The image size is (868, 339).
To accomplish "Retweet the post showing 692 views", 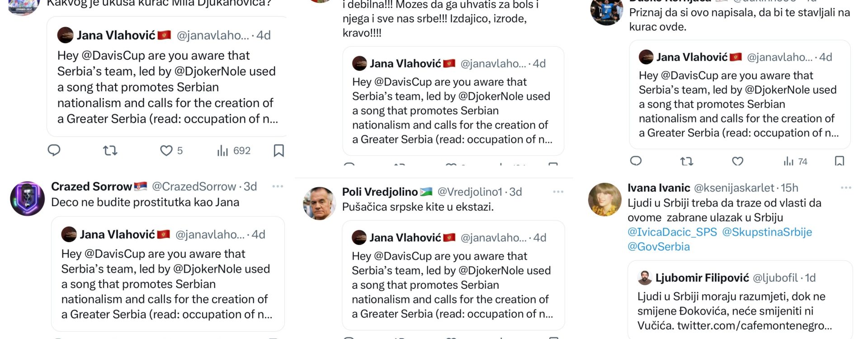I will click(x=110, y=151).
